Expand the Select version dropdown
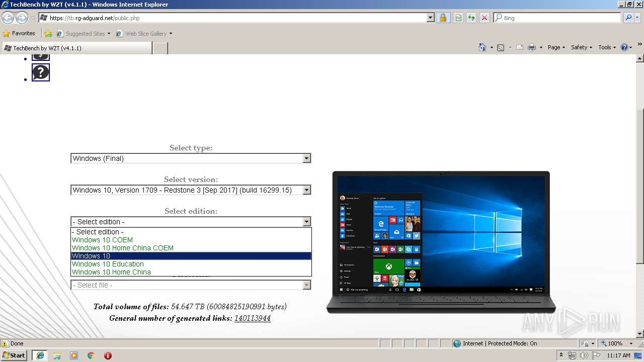This screenshot has width=644, height=362. [307, 190]
